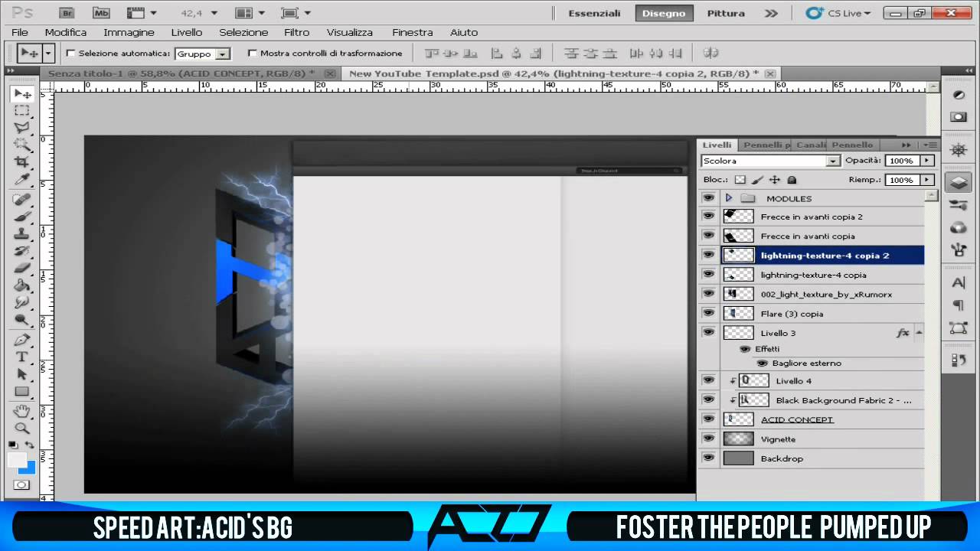Open the Finestra menu
Viewport: 980px width, 551px height.
pyautogui.click(x=413, y=32)
